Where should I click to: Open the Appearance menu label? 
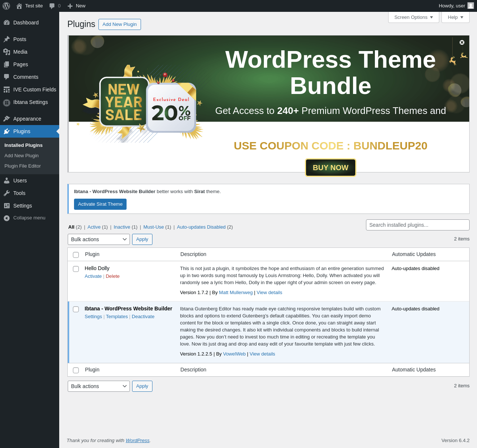pos(27,119)
